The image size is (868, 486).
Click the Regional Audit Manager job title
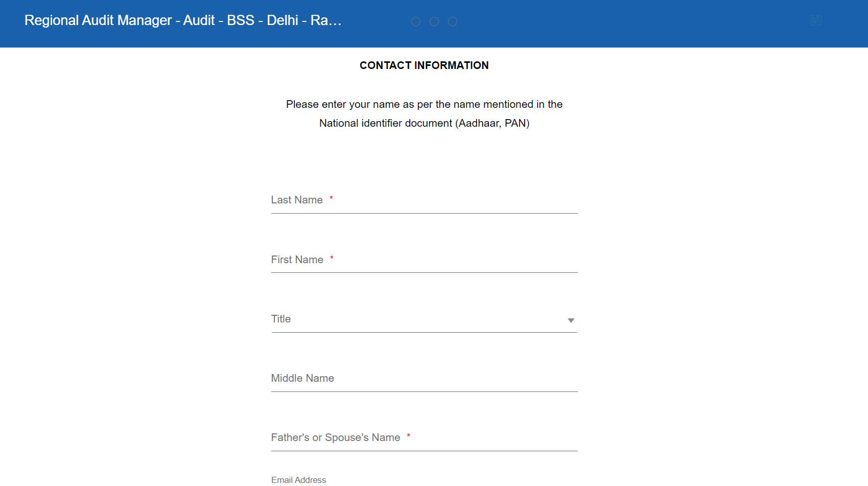tap(183, 20)
